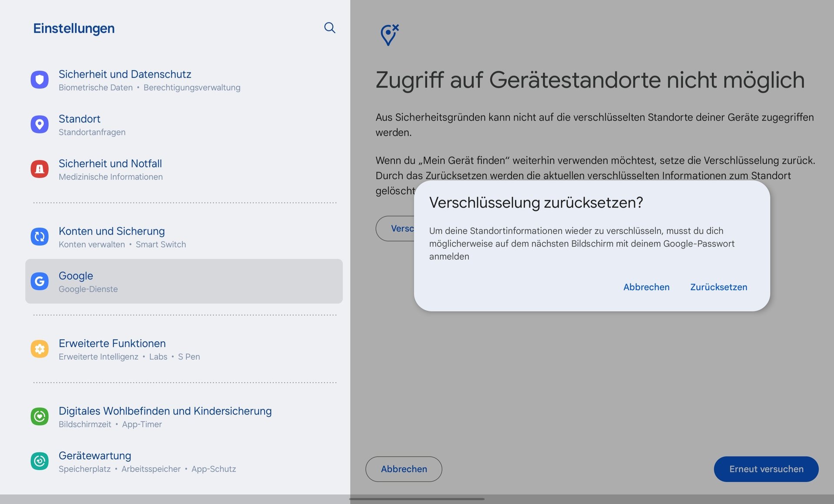This screenshot has width=834, height=504.
Task: Tap the bottom navigation gesture bar
Action: pos(417,499)
